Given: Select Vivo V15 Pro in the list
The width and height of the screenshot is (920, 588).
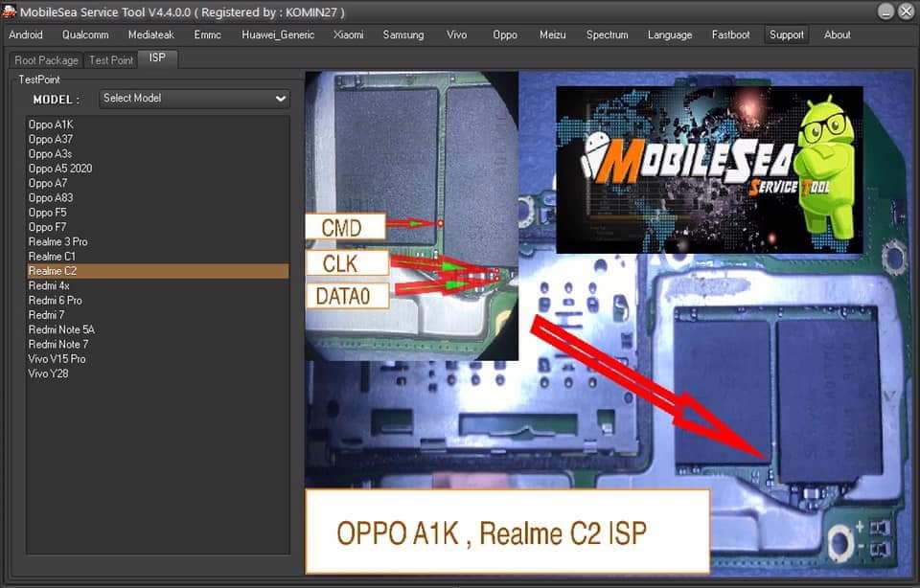Looking at the screenshot, I should (157, 359).
